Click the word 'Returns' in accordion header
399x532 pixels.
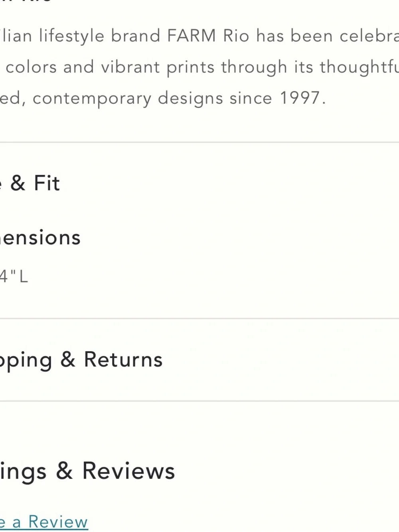[x=123, y=360]
